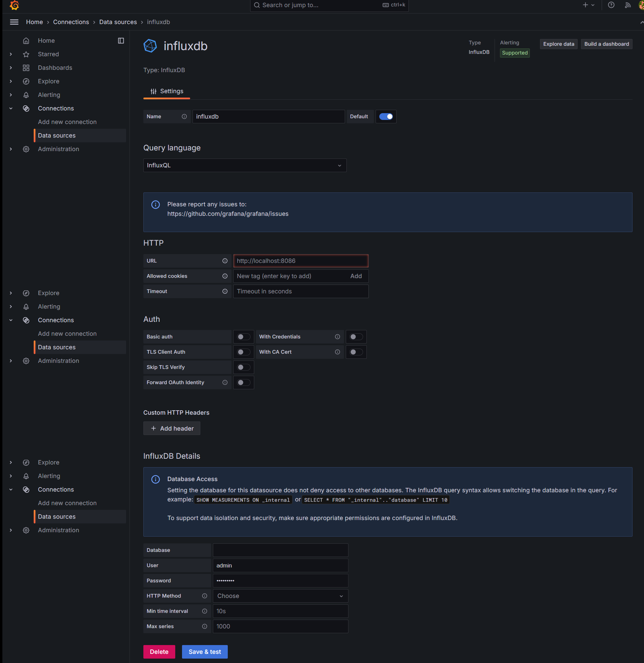Click the Explore data button

[559, 44]
